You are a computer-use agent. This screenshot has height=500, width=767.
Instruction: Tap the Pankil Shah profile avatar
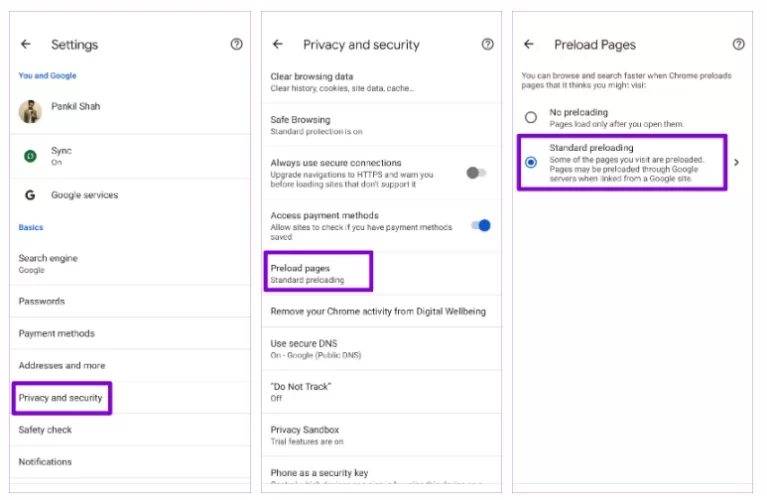pyautogui.click(x=30, y=111)
